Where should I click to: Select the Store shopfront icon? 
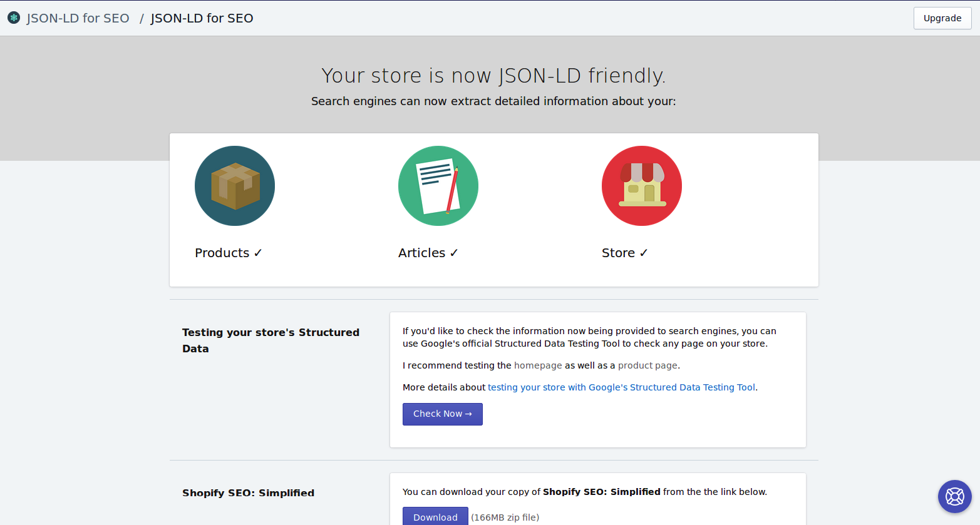tap(641, 185)
